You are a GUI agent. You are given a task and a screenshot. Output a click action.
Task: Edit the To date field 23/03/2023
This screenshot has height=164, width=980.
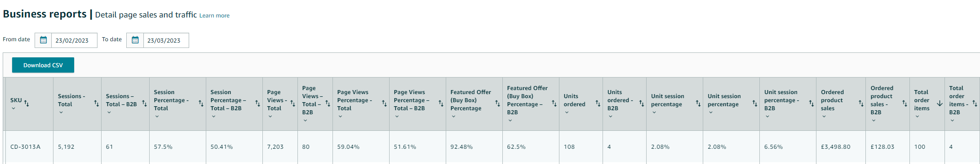coord(166,40)
